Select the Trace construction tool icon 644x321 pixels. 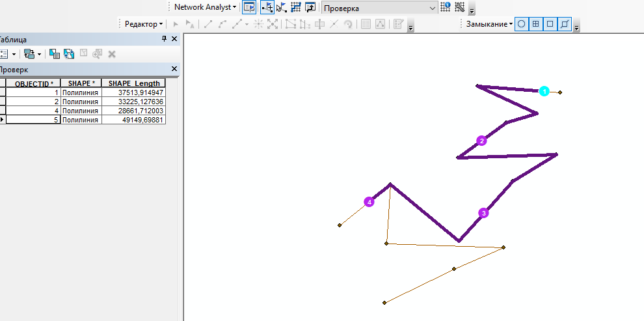tap(236, 24)
